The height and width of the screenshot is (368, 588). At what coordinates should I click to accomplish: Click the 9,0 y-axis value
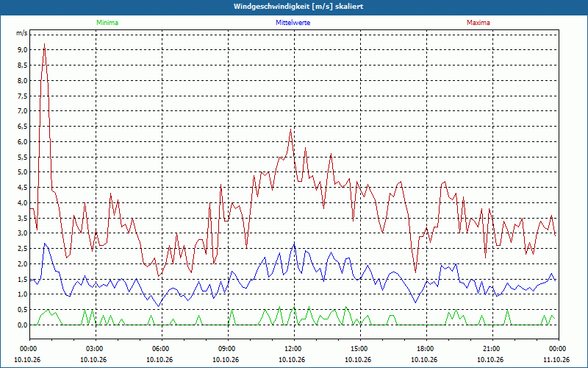22,50
